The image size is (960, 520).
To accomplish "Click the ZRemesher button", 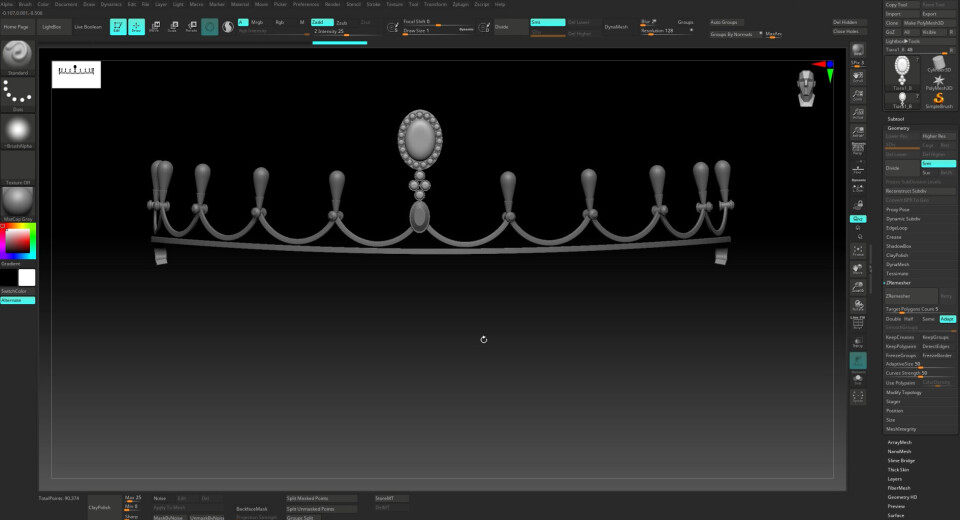I will (911, 295).
